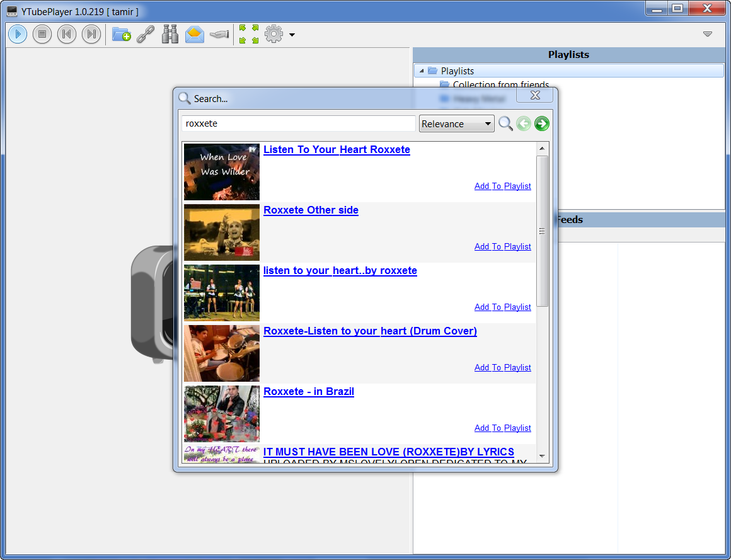Open Listen To Your Heart Roxxete link

tap(337, 149)
